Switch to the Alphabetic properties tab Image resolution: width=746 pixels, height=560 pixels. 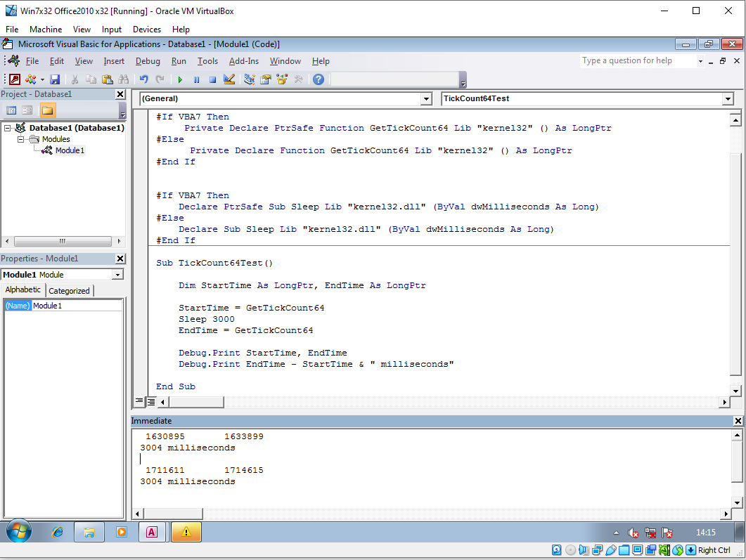point(22,290)
